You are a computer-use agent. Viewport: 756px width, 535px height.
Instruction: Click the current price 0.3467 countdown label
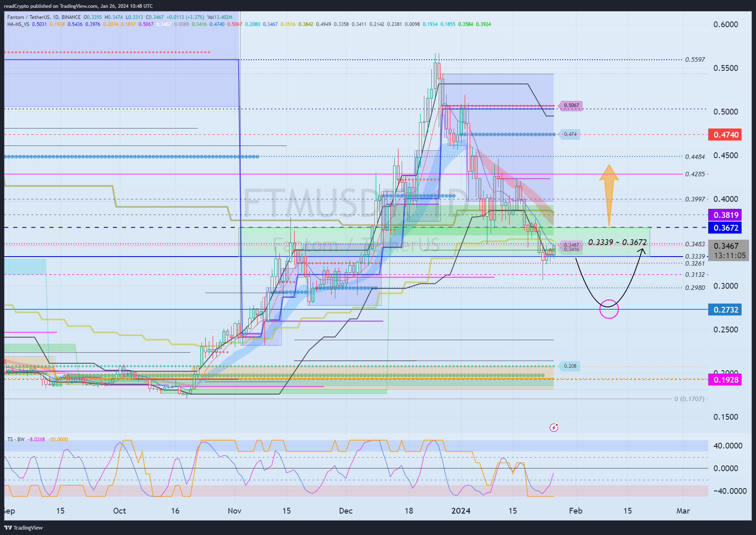(x=728, y=250)
